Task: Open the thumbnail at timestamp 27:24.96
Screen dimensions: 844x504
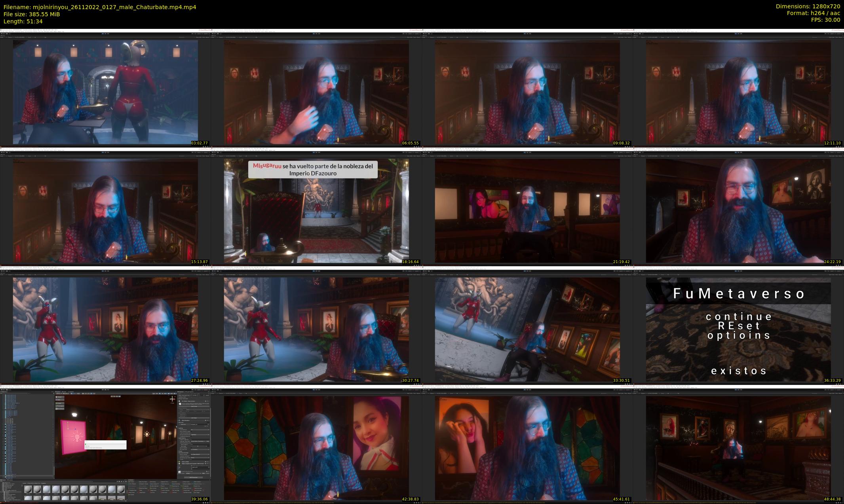Action: coord(106,325)
